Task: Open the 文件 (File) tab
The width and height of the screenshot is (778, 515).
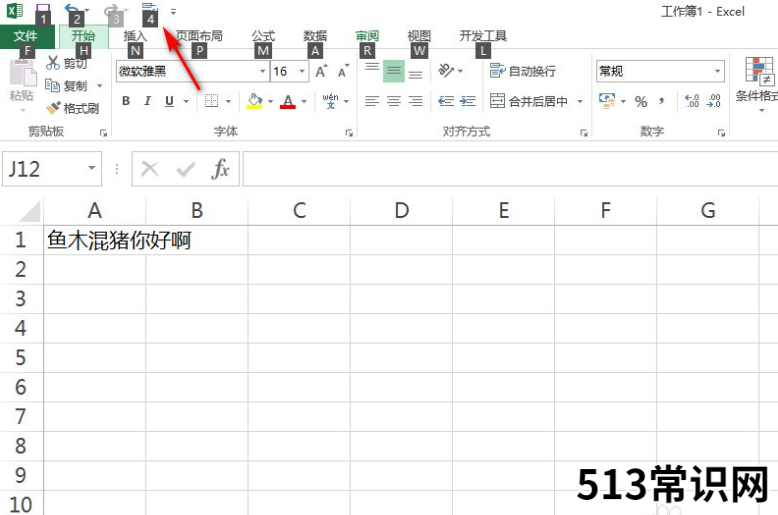Action: click(x=26, y=36)
